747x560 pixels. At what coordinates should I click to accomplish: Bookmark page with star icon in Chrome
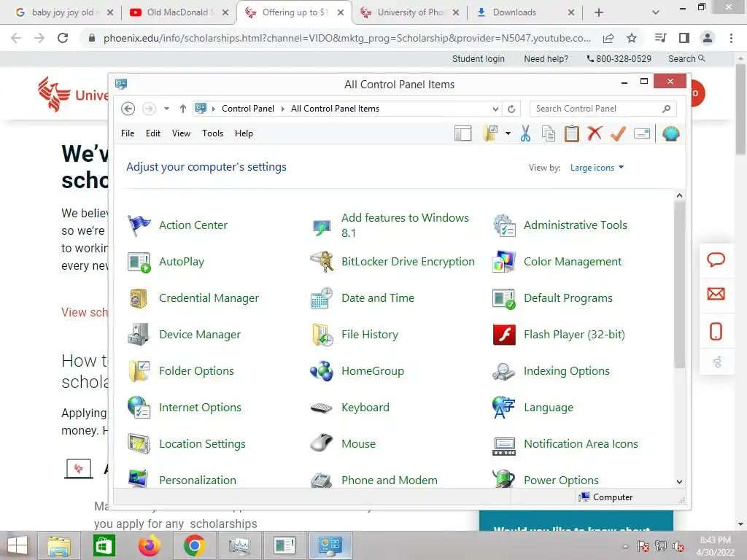coord(632,38)
